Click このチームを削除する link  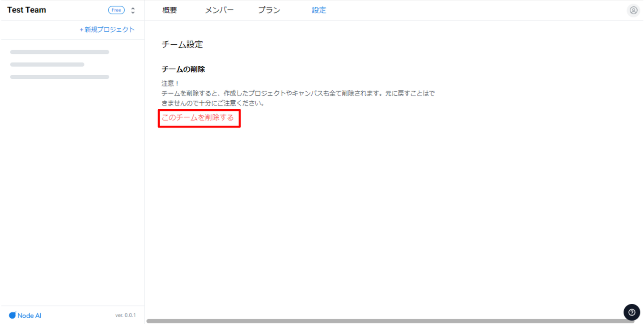point(198,118)
